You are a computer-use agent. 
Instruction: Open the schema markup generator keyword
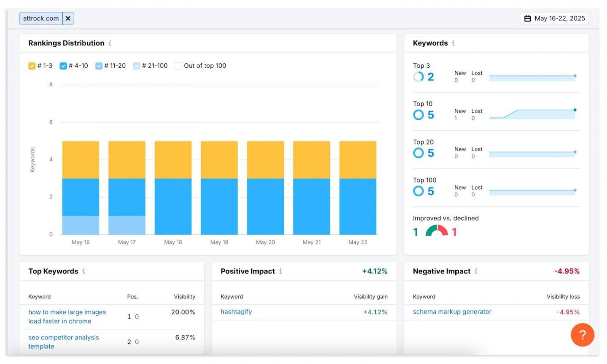(x=452, y=312)
